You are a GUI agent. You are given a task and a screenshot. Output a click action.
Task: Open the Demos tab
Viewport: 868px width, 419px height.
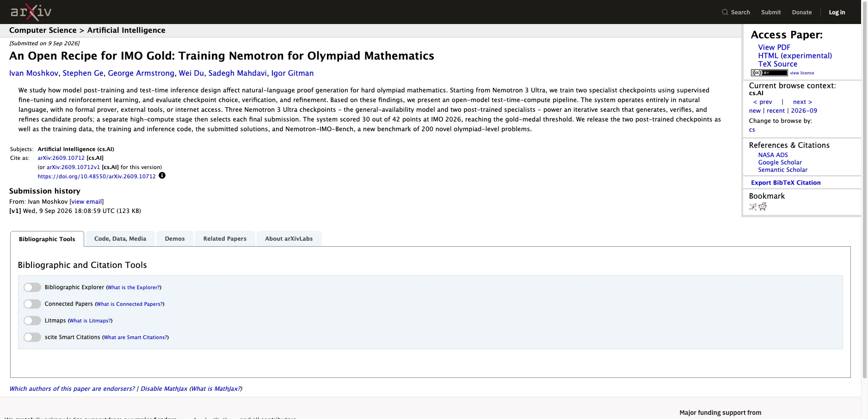click(x=175, y=239)
